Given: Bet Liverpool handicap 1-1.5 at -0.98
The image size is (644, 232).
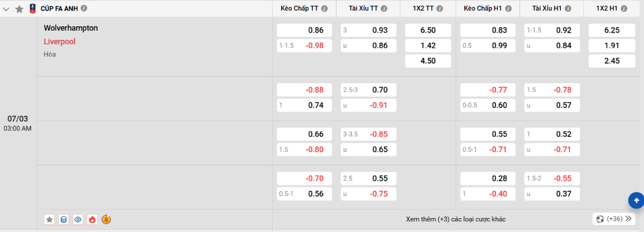Looking at the screenshot, I should coord(304,46).
